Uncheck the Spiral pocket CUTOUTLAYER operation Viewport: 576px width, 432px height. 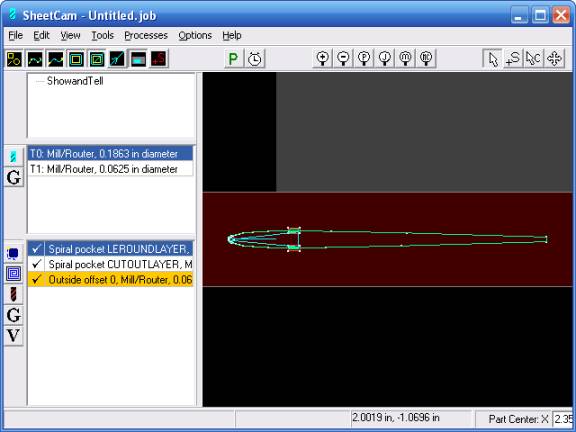[36, 264]
